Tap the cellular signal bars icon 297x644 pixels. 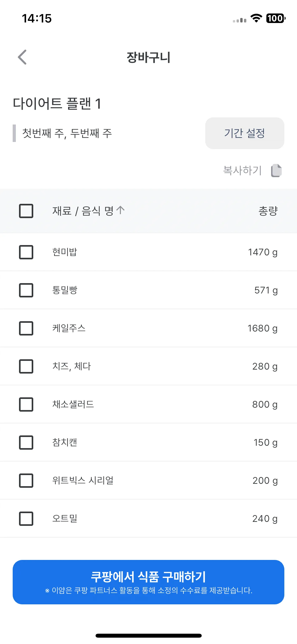pos(239,20)
